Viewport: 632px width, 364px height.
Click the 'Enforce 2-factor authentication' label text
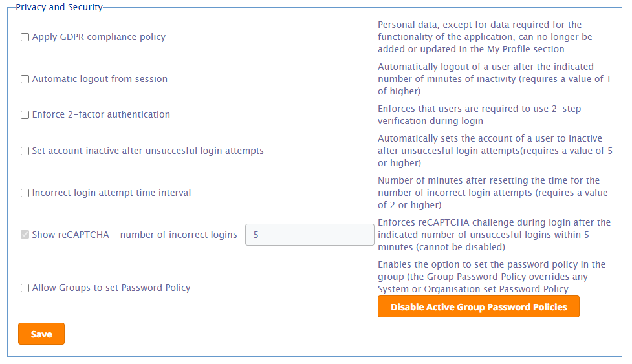tap(101, 115)
